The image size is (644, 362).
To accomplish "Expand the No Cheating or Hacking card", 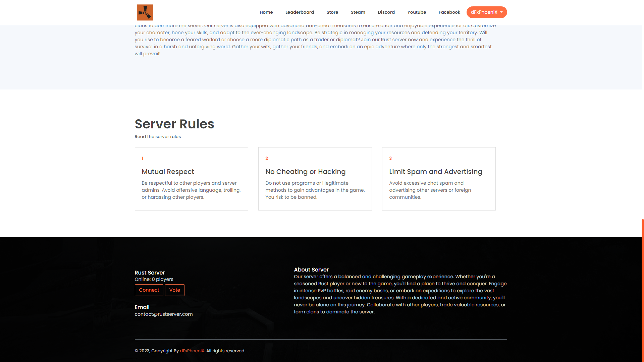I will click(x=315, y=179).
